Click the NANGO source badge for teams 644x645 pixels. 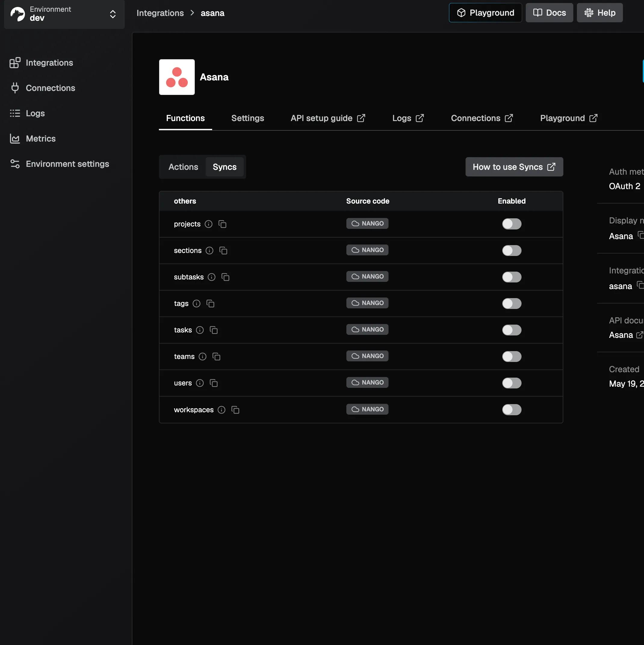click(x=367, y=356)
